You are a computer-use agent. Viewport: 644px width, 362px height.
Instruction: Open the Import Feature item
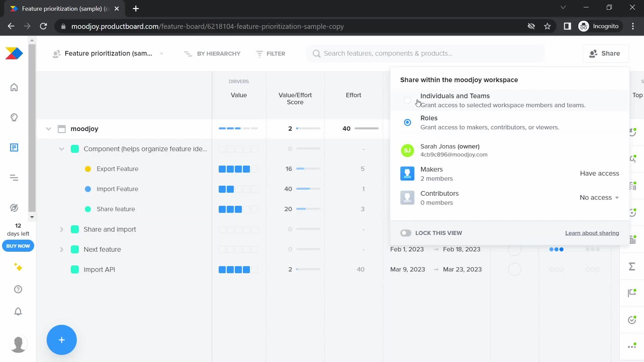click(117, 189)
